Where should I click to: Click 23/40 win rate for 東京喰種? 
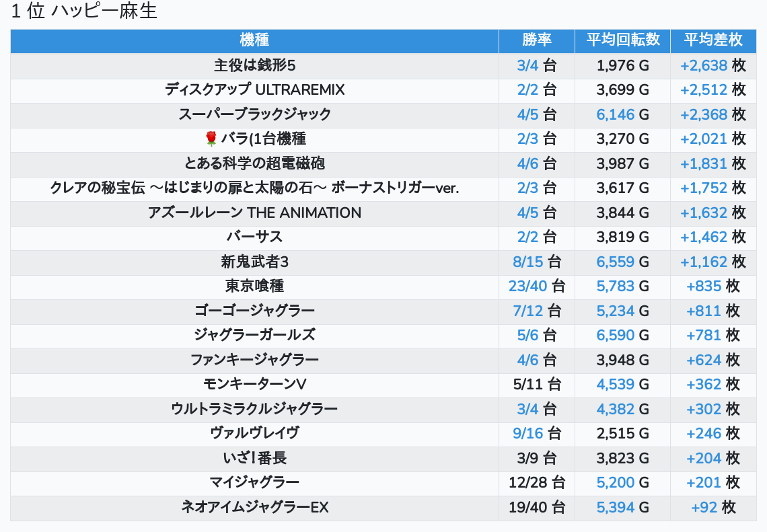point(528,286)
